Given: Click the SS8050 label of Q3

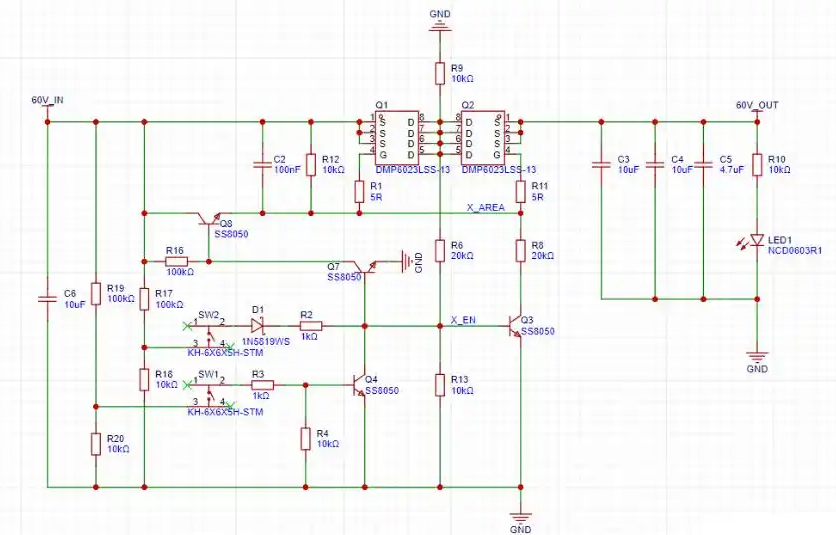Looking at the screenshot, I should (538, 331).
